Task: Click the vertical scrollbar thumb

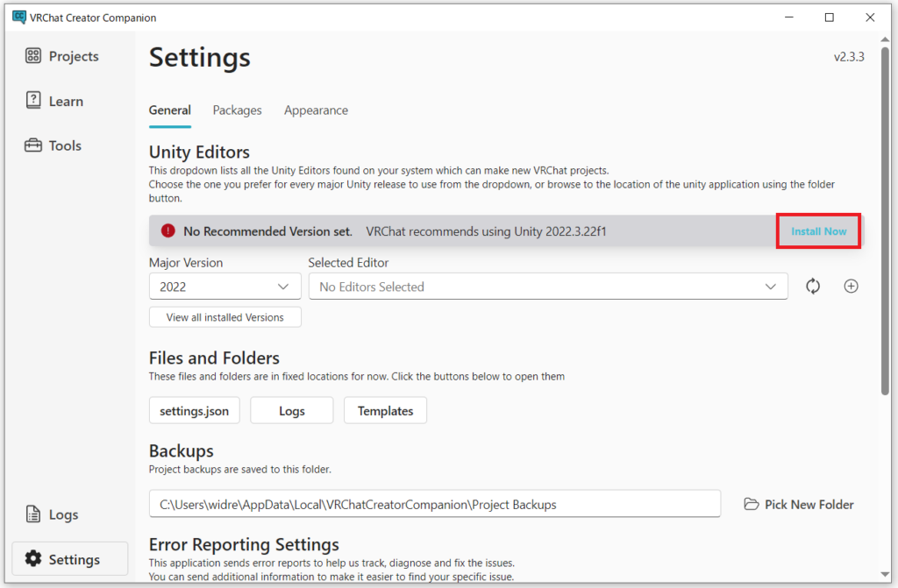Action: point(886,221)
